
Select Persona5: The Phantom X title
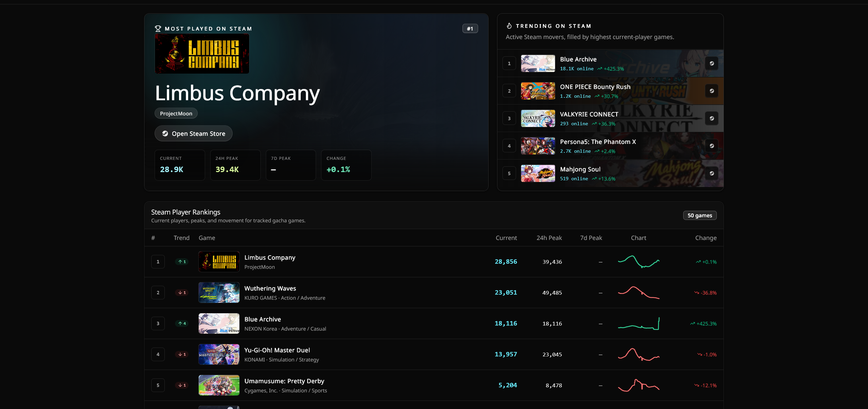click(x=598, y=142)
